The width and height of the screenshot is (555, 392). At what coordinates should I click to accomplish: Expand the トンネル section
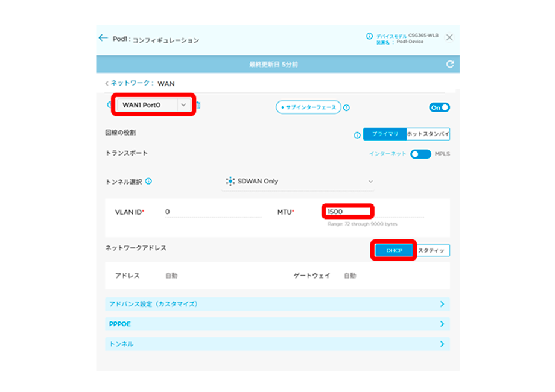(277, 344)
